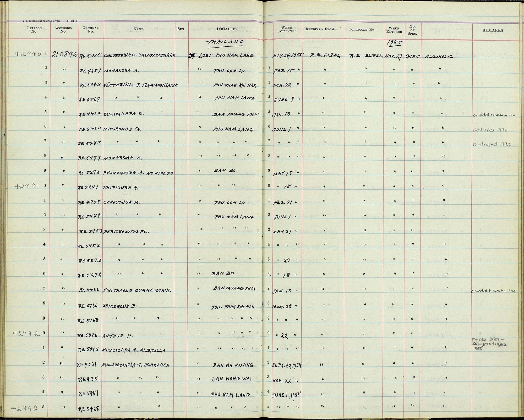Click original number "RE 5373"

point(90,261)
